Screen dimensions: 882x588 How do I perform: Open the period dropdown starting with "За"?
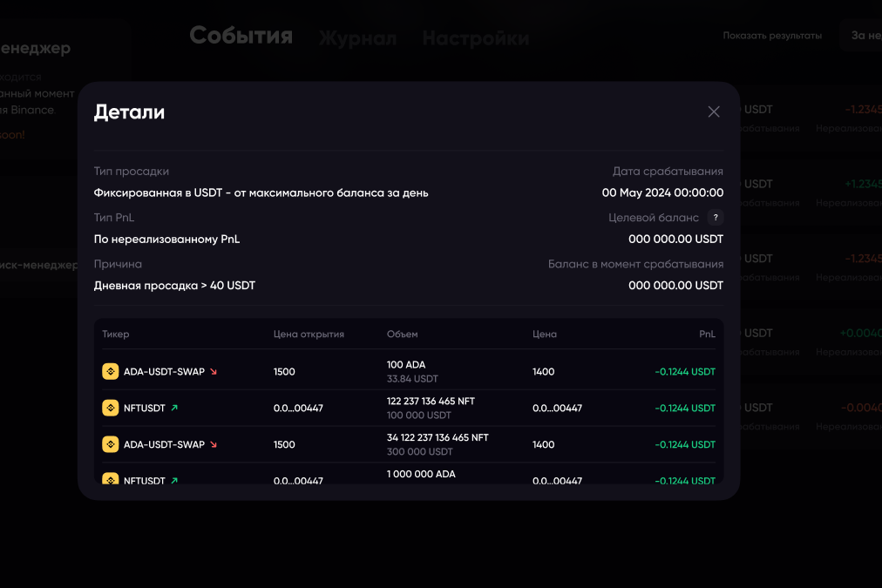863,36
